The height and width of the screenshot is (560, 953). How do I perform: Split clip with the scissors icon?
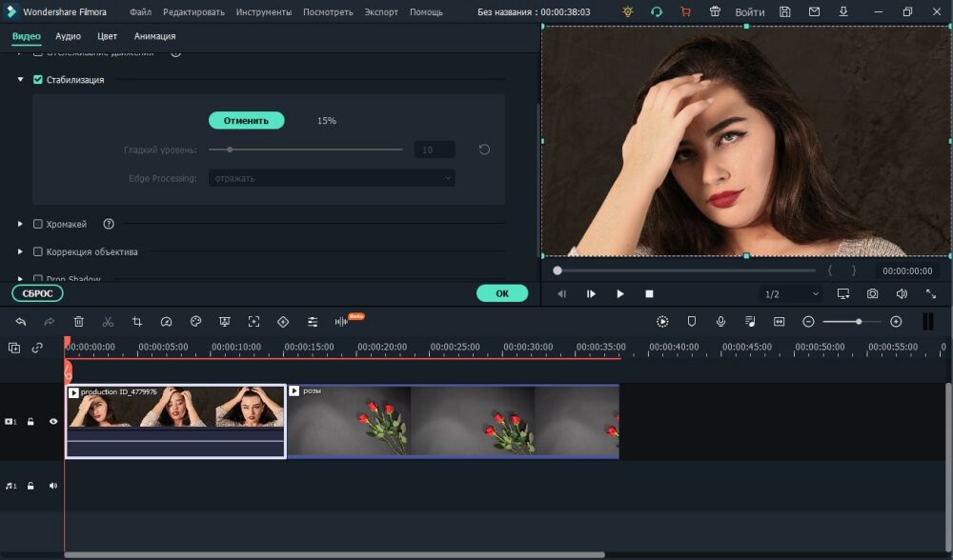(x=108, y=322)
